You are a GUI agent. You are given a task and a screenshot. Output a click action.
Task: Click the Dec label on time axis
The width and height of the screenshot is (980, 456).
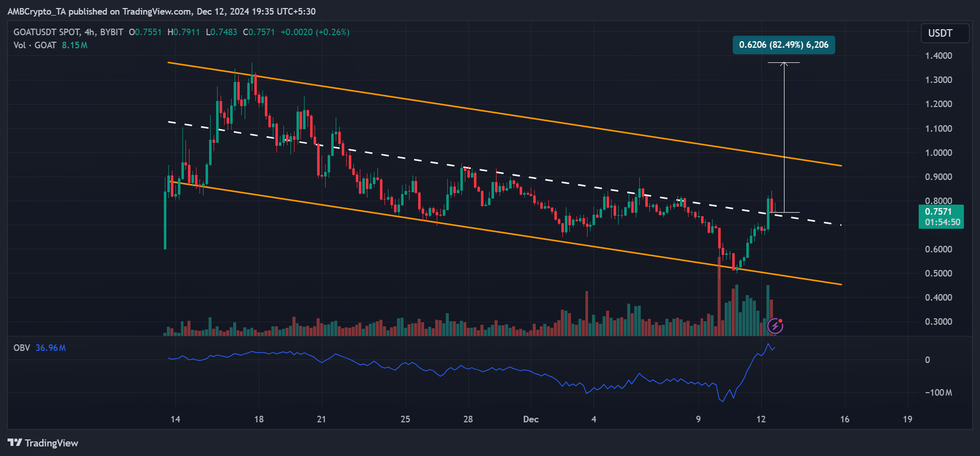pos(531,419)
